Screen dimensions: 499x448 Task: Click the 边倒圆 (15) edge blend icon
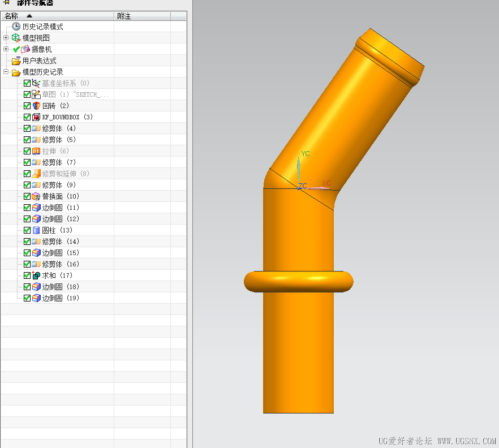[36, 253]
